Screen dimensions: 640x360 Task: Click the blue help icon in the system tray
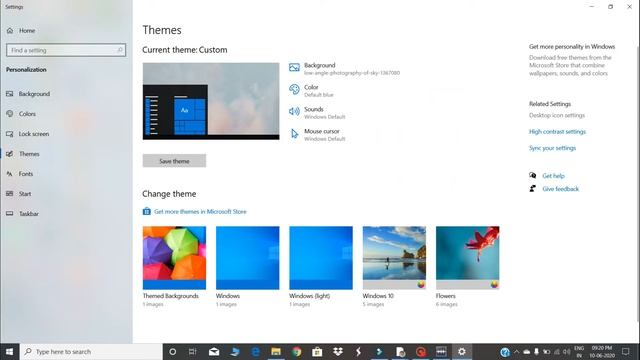[505, 352]
